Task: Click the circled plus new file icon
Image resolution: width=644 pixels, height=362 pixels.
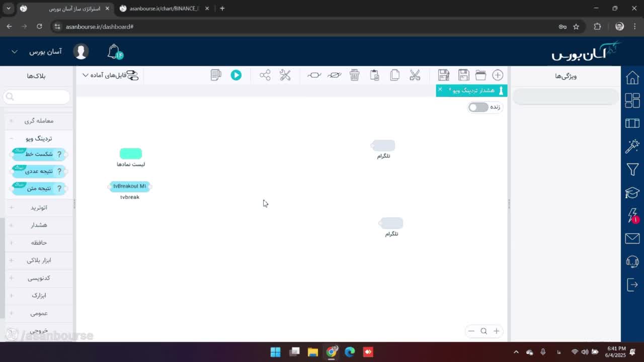Action: click(x=498, y=75)
